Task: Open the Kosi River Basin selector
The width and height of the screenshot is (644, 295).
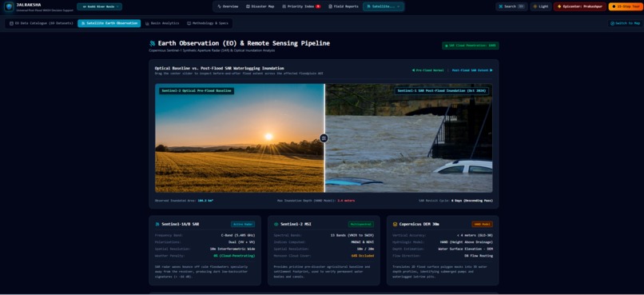Action: (99, 6)
